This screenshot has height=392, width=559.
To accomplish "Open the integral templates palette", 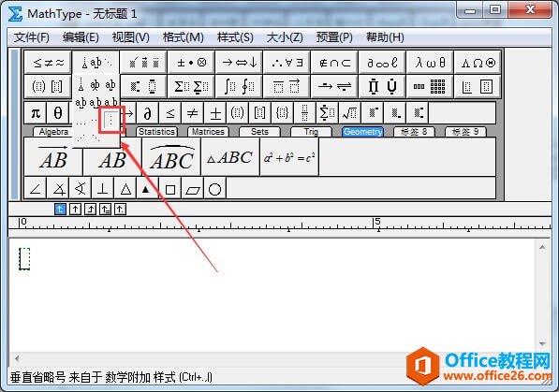I will click(x=239, y=86).
